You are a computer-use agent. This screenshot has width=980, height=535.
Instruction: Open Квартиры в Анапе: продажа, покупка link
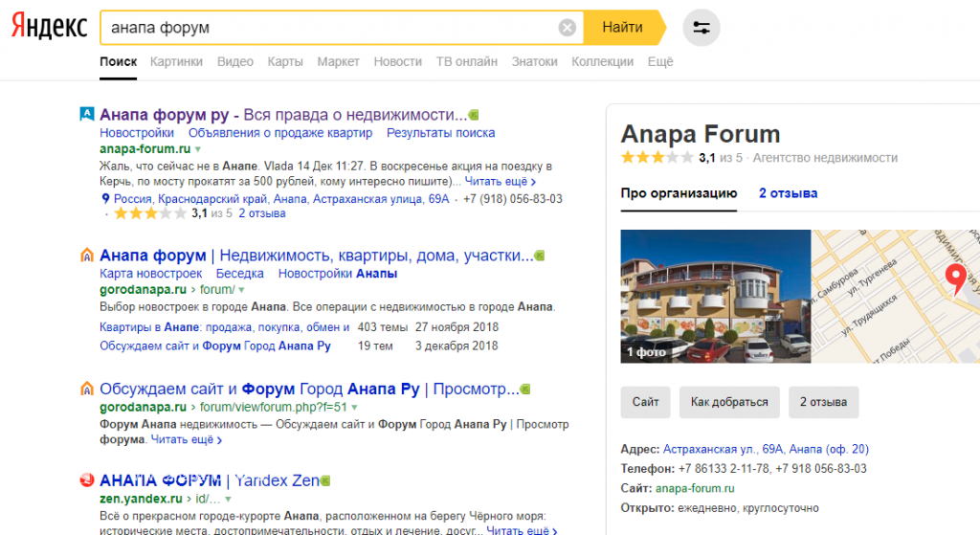tap(224, 327)
